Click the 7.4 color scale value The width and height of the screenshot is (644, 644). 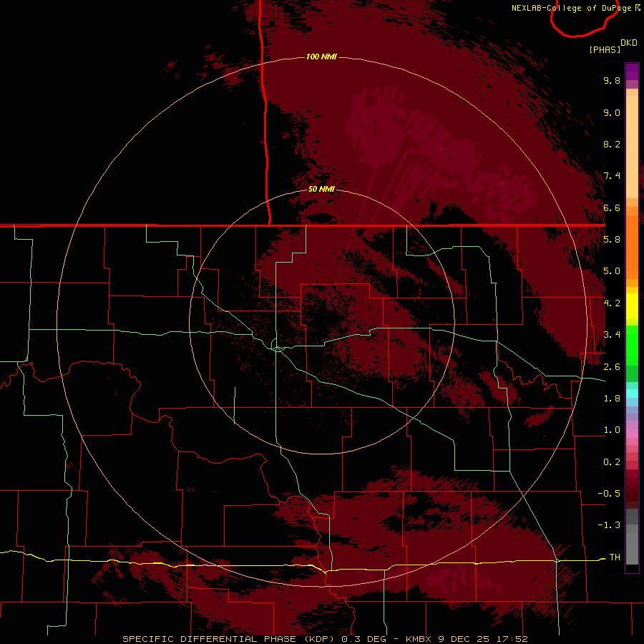coord(612,176)
